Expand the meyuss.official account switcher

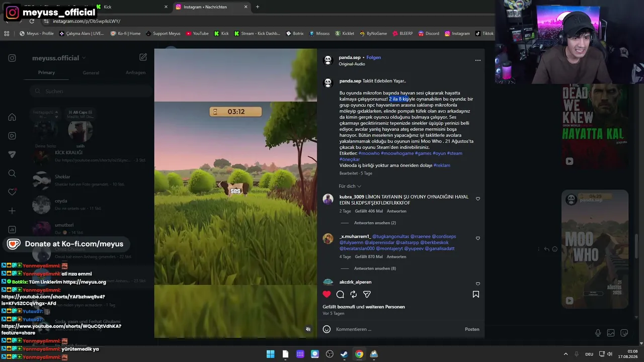59,58
